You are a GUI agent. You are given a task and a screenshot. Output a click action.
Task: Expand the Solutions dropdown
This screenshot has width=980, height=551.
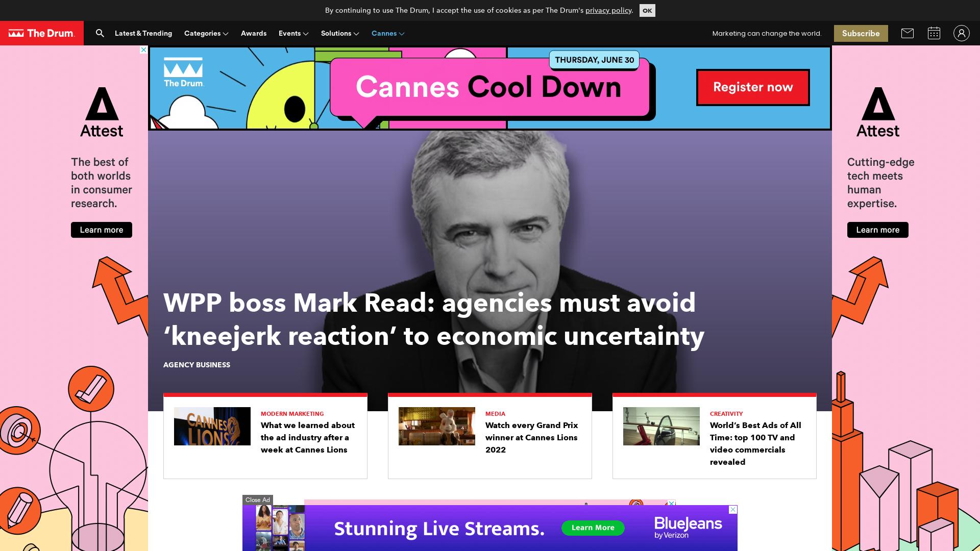point(339,33)
